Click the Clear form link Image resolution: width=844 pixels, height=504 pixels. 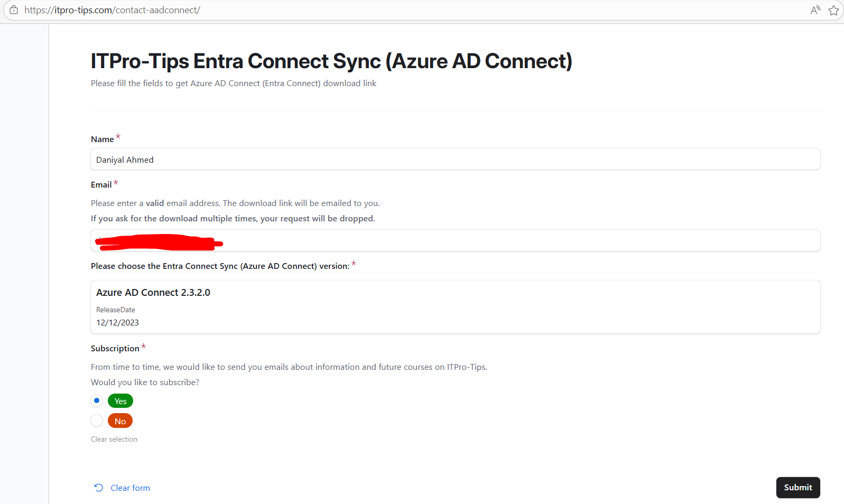click(x=130, y=488)
